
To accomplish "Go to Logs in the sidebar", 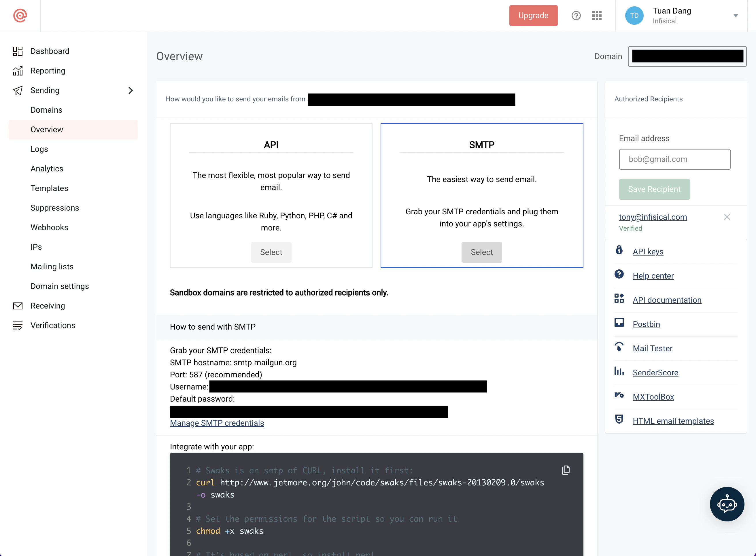I will pyautogui.click(x=39, y=149).
